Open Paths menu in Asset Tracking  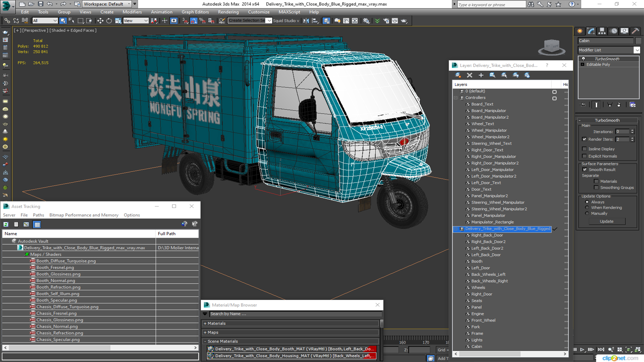(39, 215)
